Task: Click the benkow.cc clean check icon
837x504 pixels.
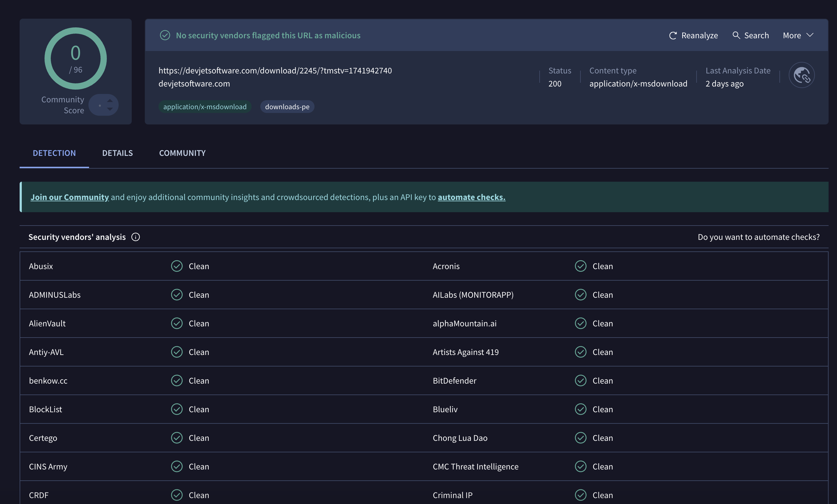Action: [177, 380]
